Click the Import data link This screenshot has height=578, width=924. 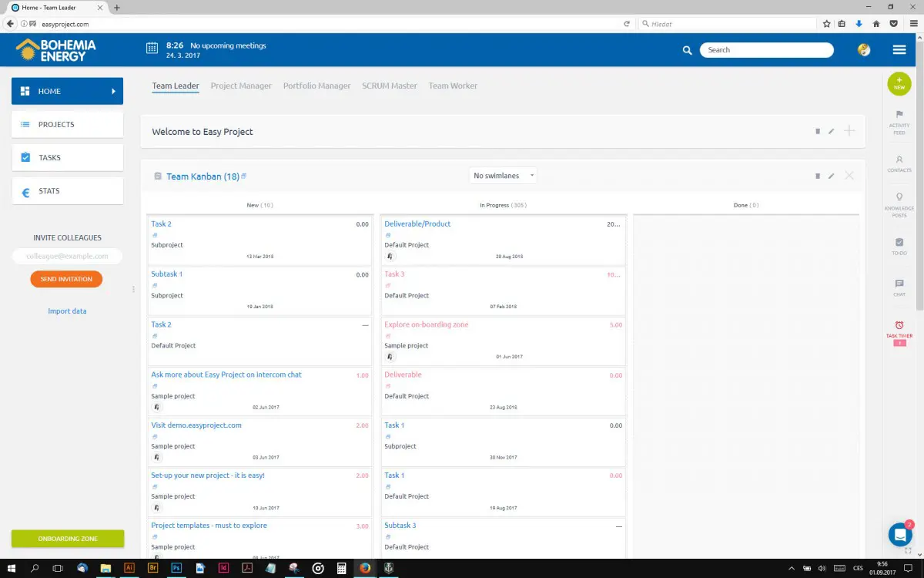click(x=66, y=311)
